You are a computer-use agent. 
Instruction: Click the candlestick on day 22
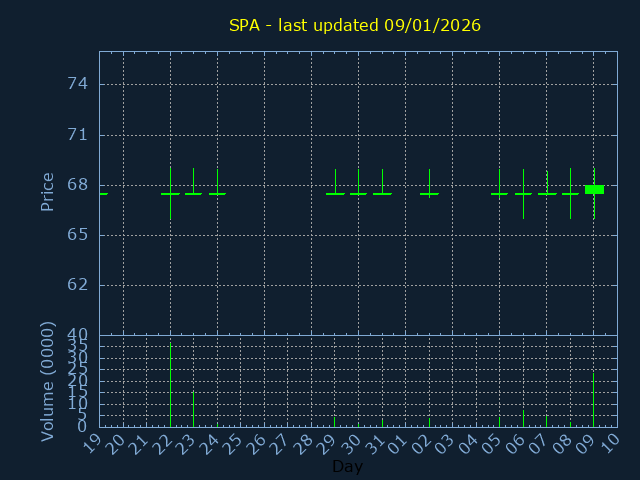[x=170, y=193]
